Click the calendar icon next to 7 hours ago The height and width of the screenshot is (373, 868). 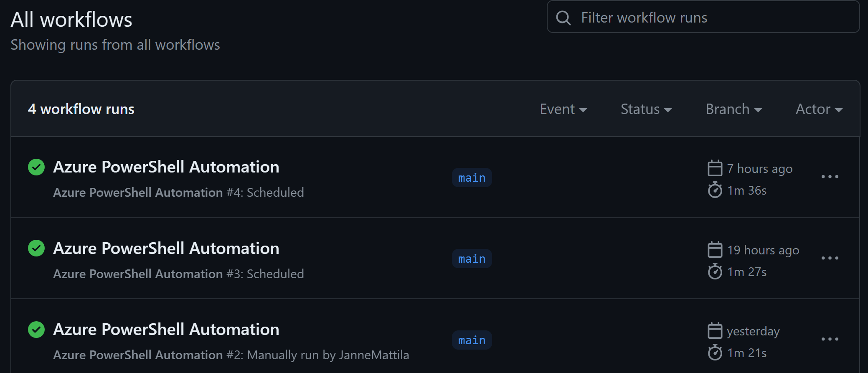pos(715,168)
